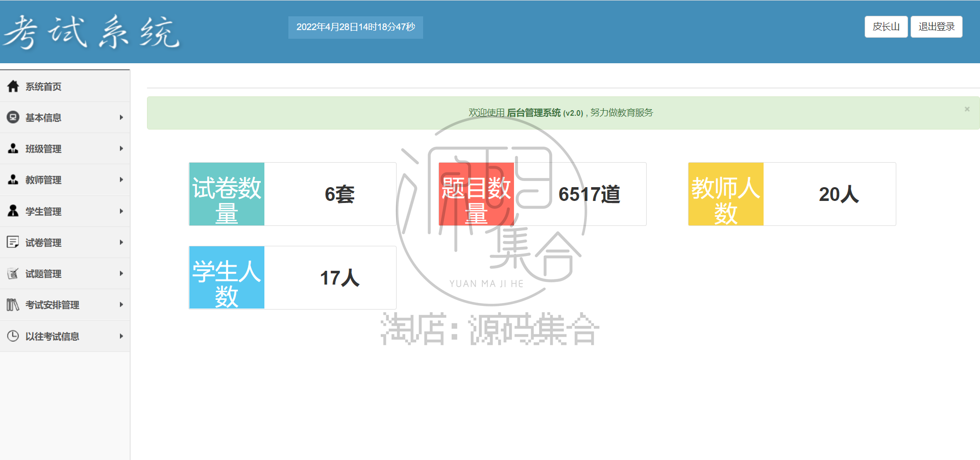Click the 20人 teacher count value
Screen dimensions: 980x460
point(839,194)
